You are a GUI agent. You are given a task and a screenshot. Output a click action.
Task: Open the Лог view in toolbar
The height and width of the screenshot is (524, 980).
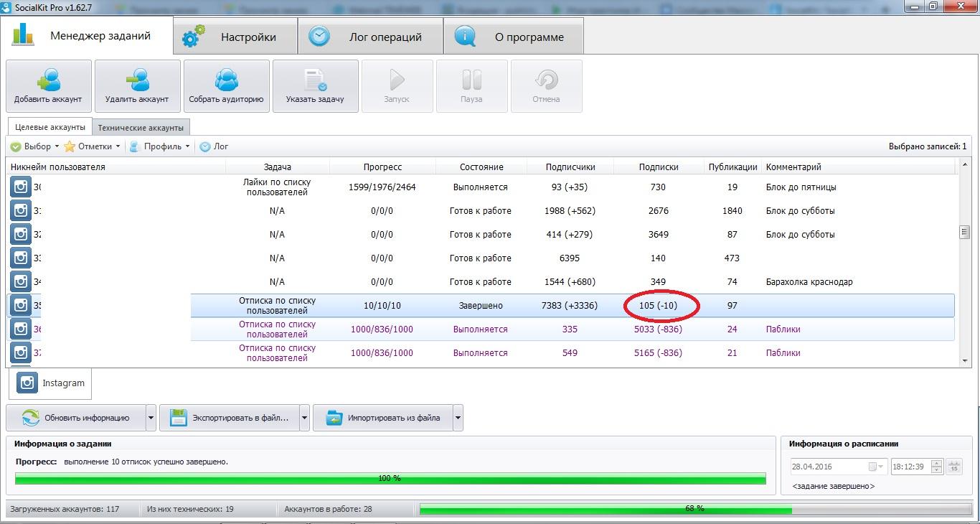tap(214, 146)
